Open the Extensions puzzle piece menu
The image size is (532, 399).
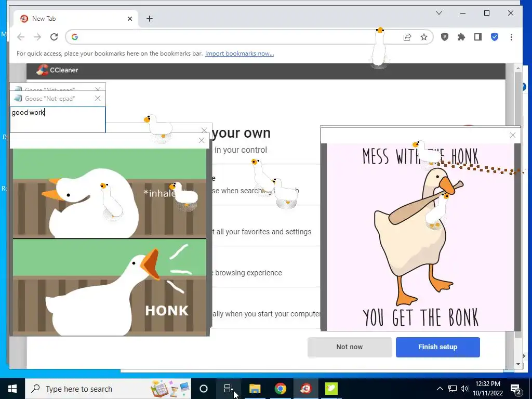pyautogui.click(x=461, y=37)
